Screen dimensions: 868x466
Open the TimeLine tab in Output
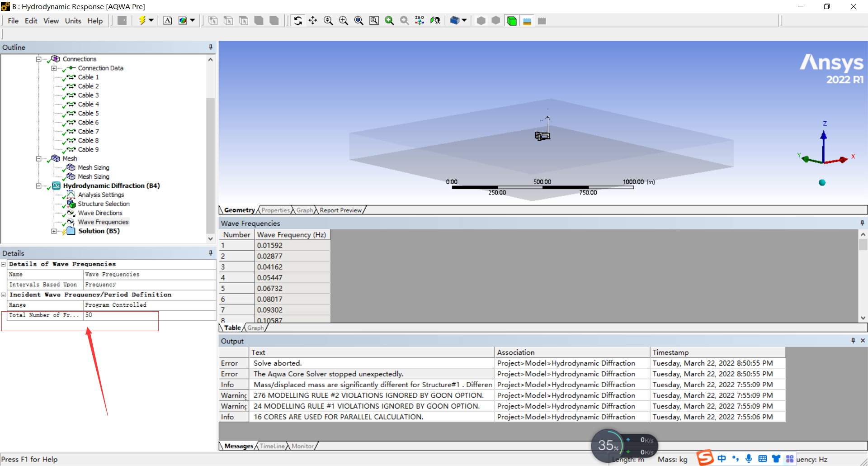pos(272,446)
